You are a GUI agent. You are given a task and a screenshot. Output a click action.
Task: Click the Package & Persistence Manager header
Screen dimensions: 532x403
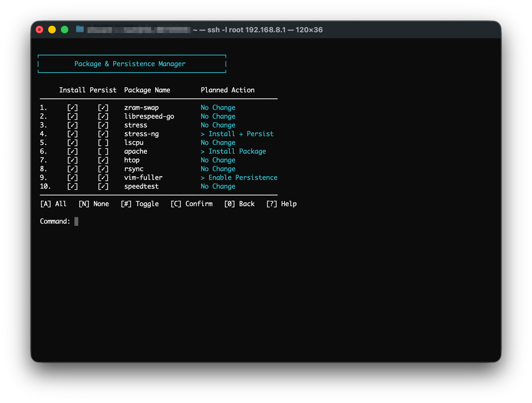[130, 64]
